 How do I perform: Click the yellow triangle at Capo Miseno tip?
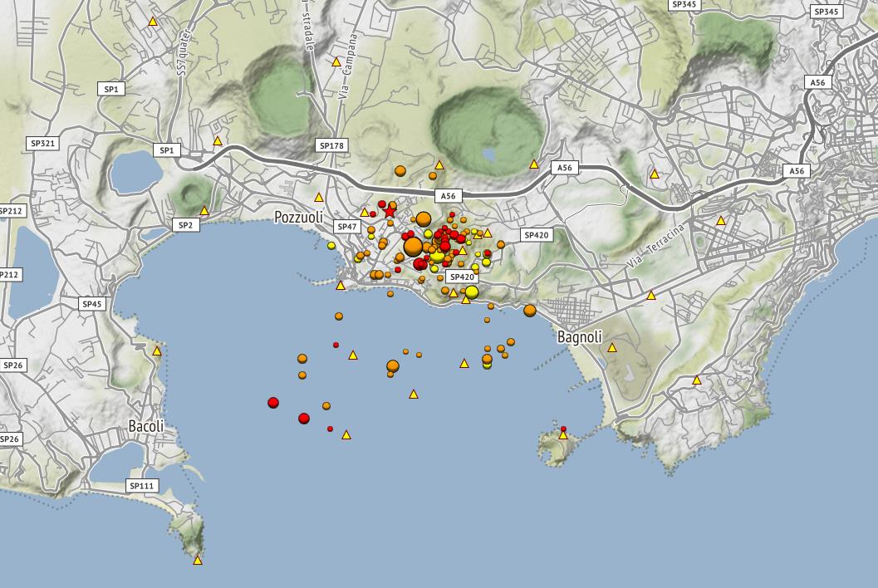[198, 561]
